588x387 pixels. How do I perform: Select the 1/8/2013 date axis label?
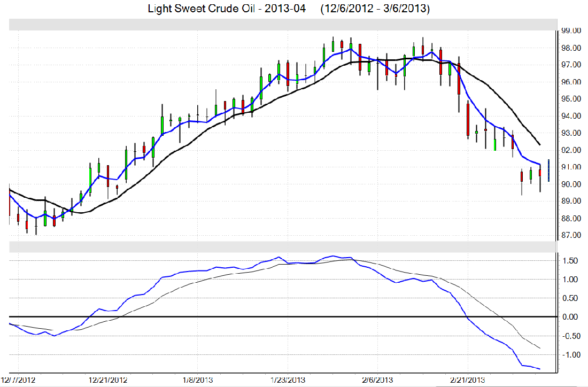(x=197, y=380)
